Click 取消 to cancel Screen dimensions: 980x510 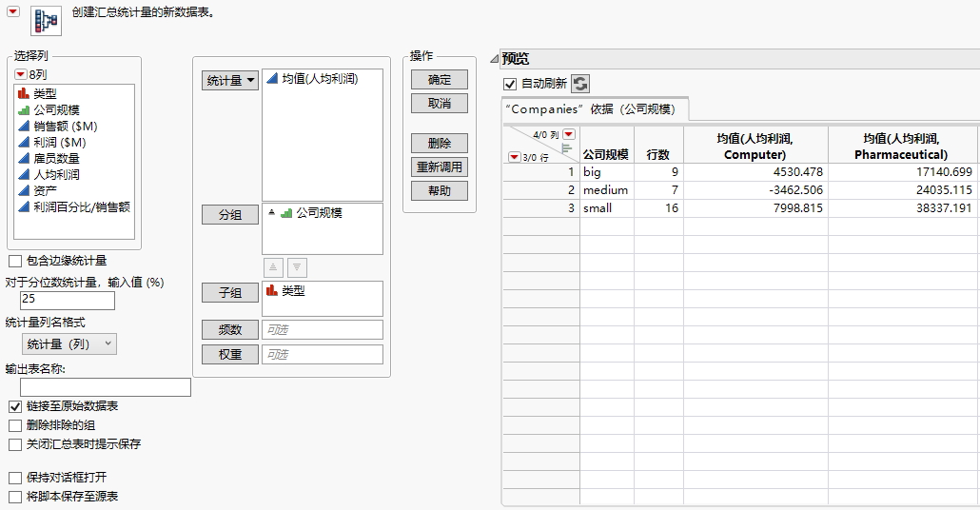coord(440,103)
